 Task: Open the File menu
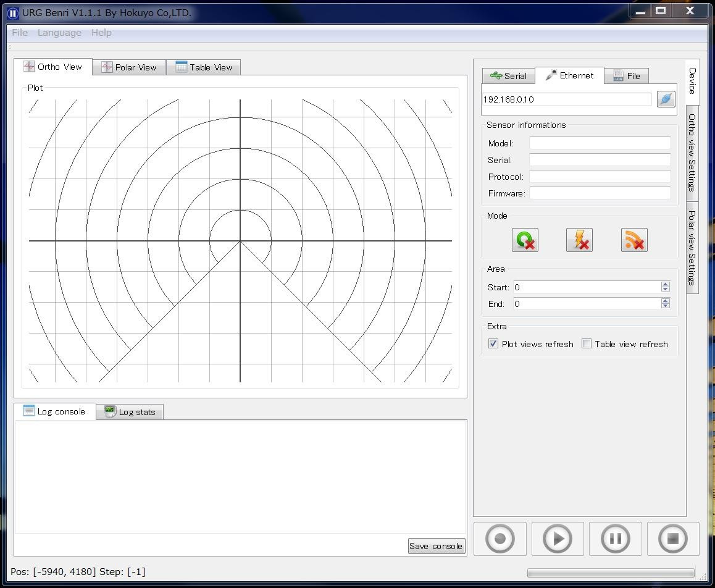pos(20,32)
